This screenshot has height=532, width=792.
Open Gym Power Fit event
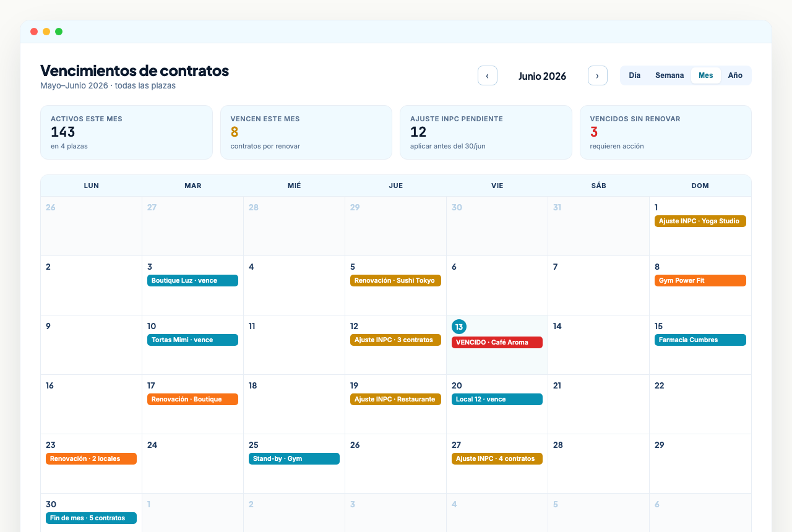tap(700, 280)
